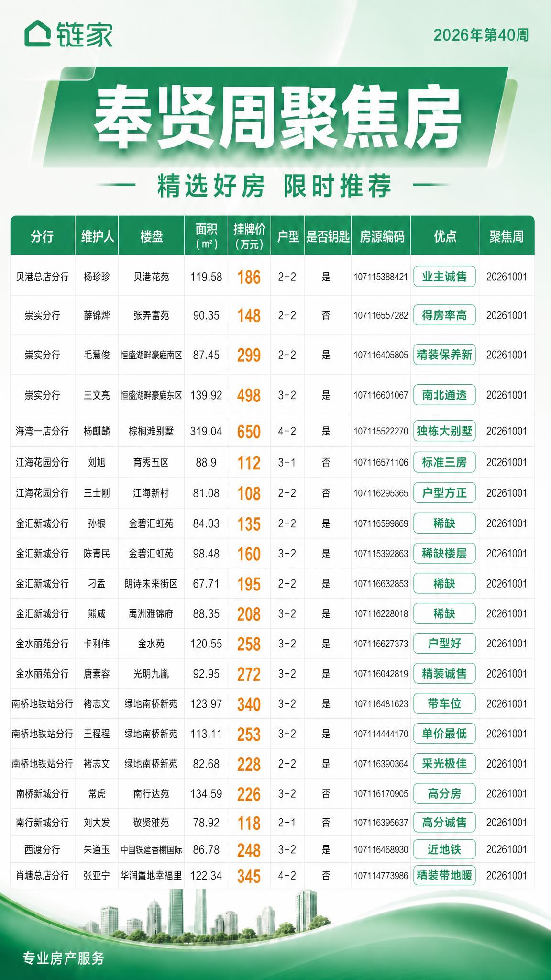This screenshot has height=980, width=551.
Task: Click the 维护人 column header
Action: coord(97,236)
